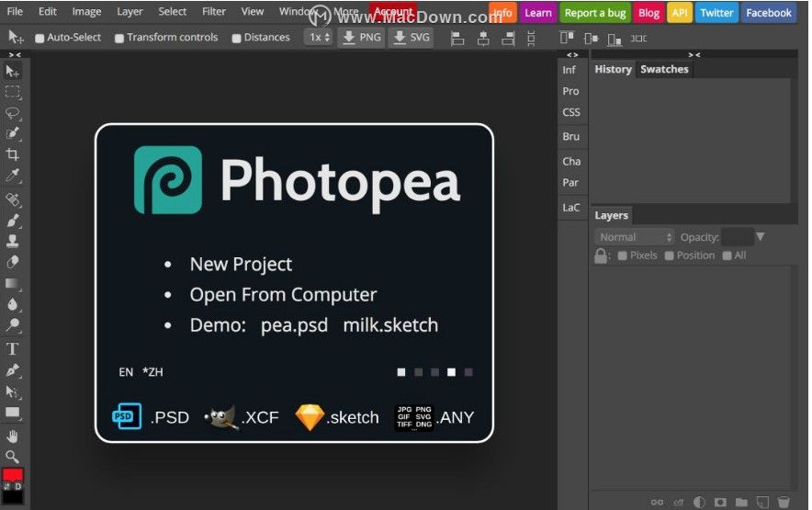Open the Edit menu

pyautogui.click(x=48, y=11)
